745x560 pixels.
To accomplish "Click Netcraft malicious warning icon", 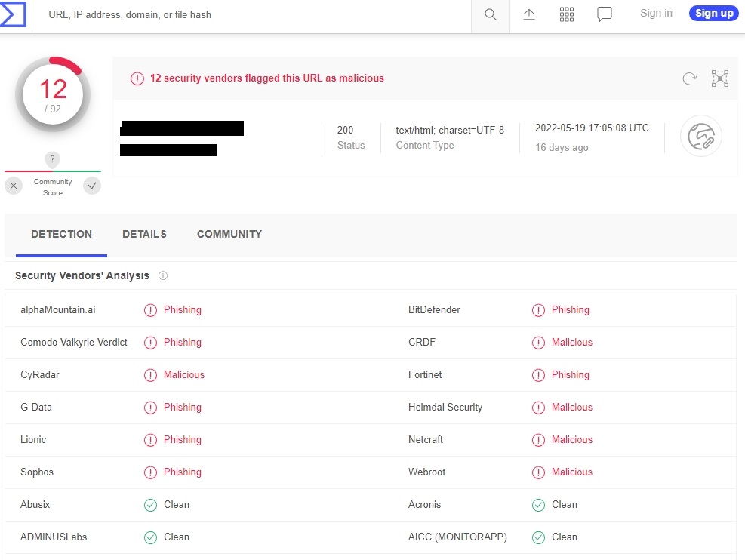I will 538,440.
